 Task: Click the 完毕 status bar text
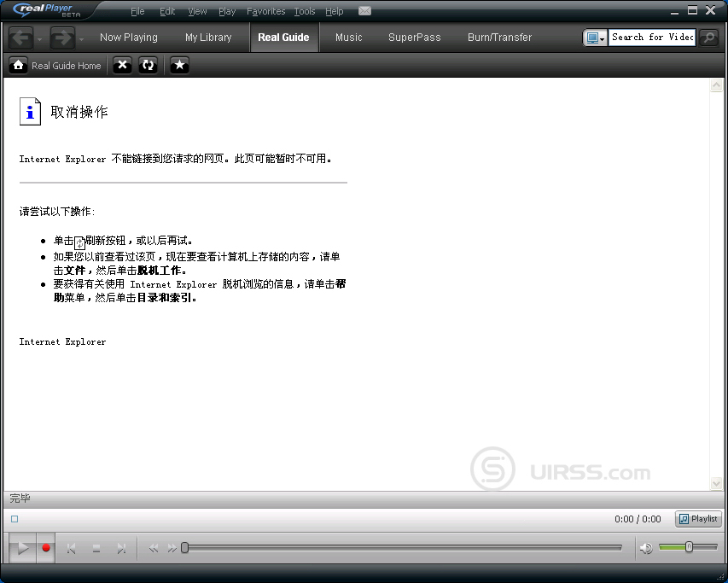click(20, 498)
